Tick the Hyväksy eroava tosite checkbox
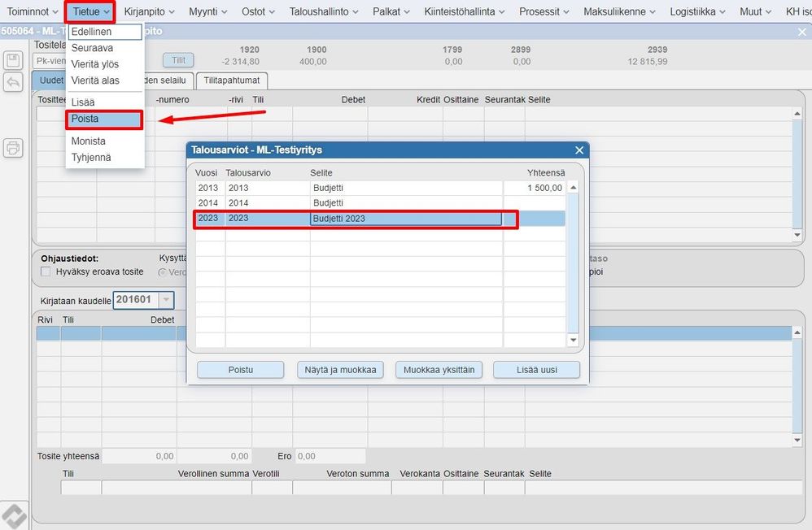 coord(46,272)
